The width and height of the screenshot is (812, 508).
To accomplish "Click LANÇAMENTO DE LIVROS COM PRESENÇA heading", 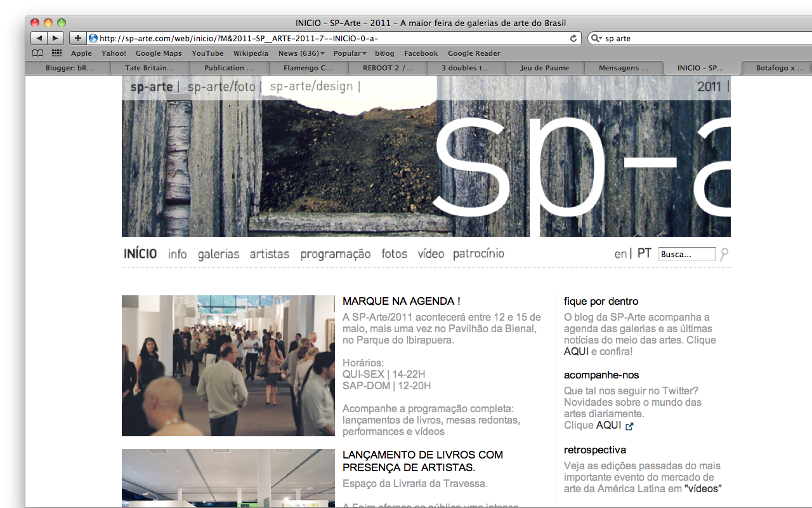I will tap(422, 461).
